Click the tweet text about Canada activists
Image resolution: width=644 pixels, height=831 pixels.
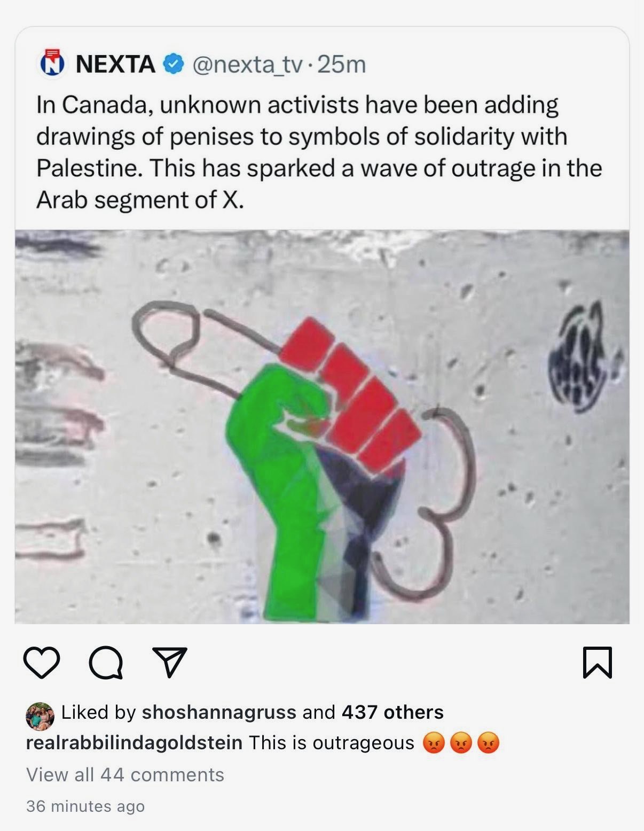319,152
